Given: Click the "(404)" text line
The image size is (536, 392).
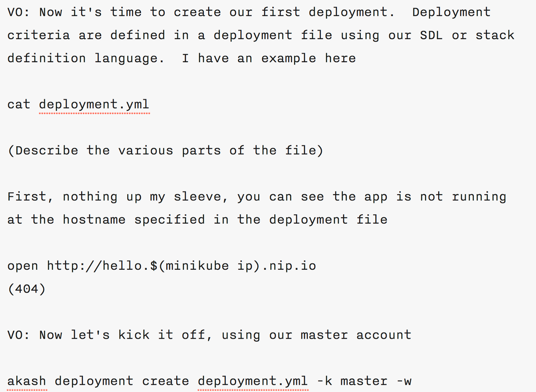Looking at the screenshot, I should 26,289.
